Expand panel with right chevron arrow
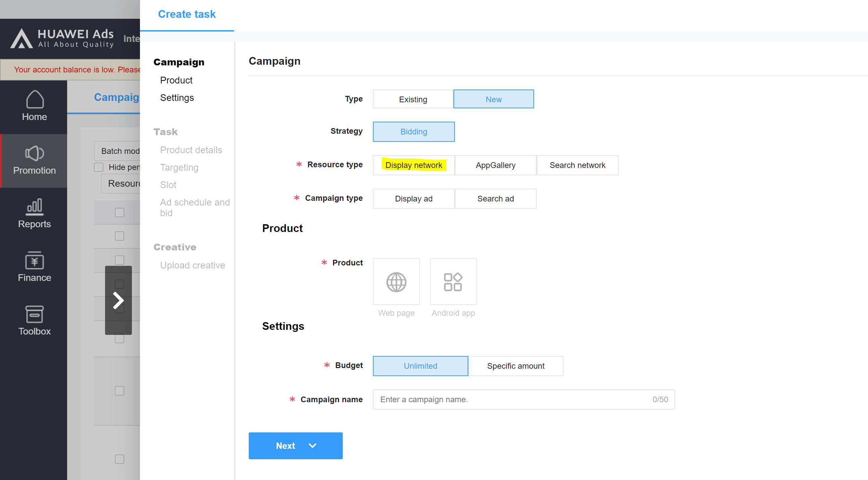Screen dimensions: 868x480 [118, 300]
